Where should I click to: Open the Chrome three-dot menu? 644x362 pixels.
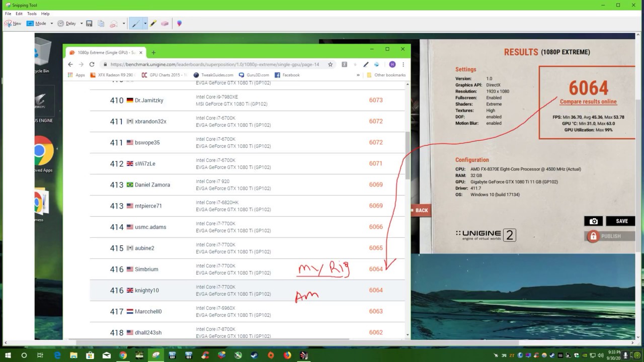click(403, 64)
